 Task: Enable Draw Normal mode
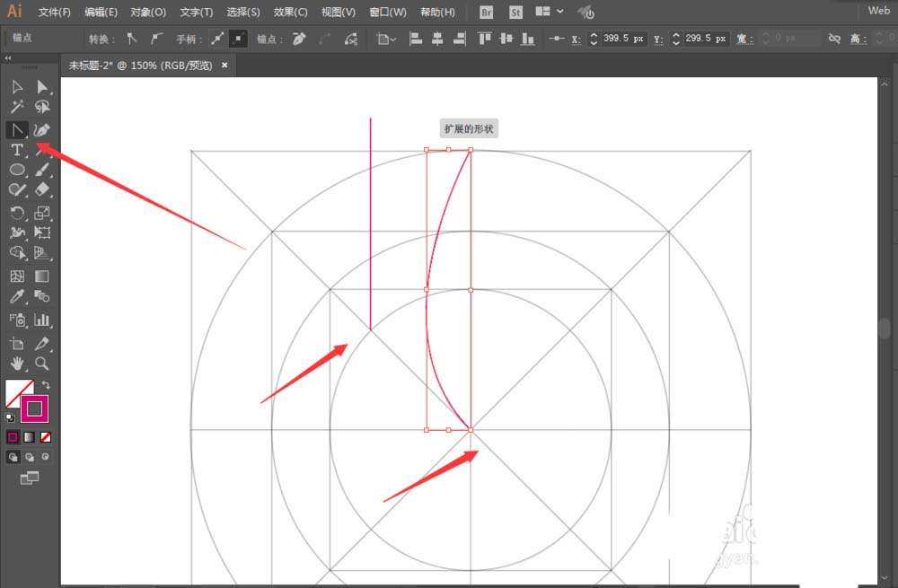pyautogui.click(x=13, y=457)
